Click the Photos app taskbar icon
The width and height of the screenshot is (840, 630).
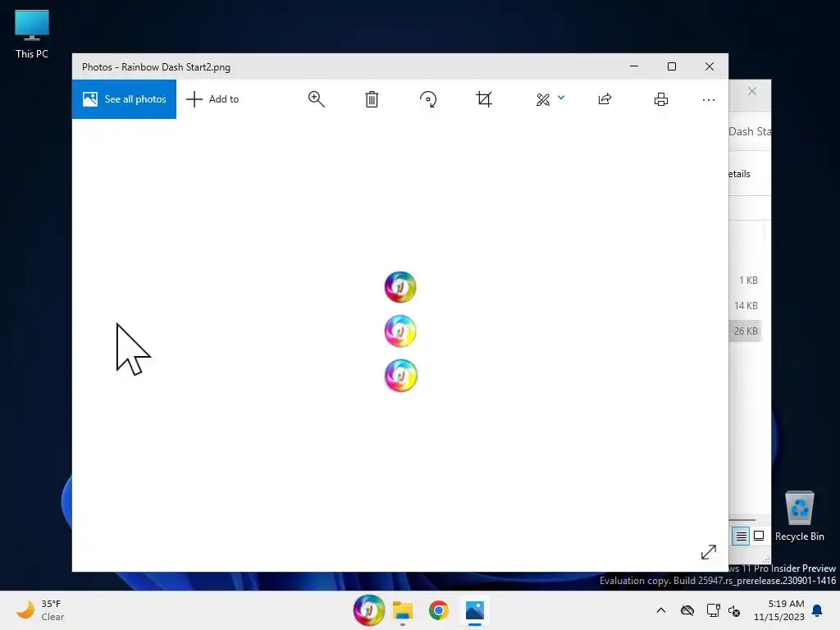point(475,610)
